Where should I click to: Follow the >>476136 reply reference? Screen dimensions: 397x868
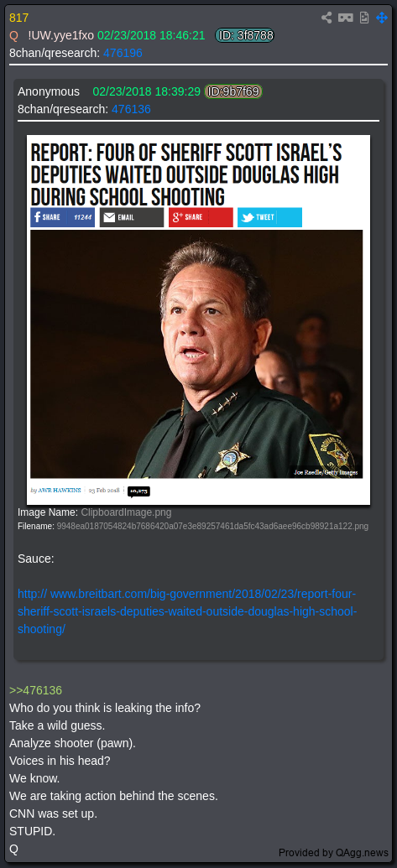click(x=35, y=690)
